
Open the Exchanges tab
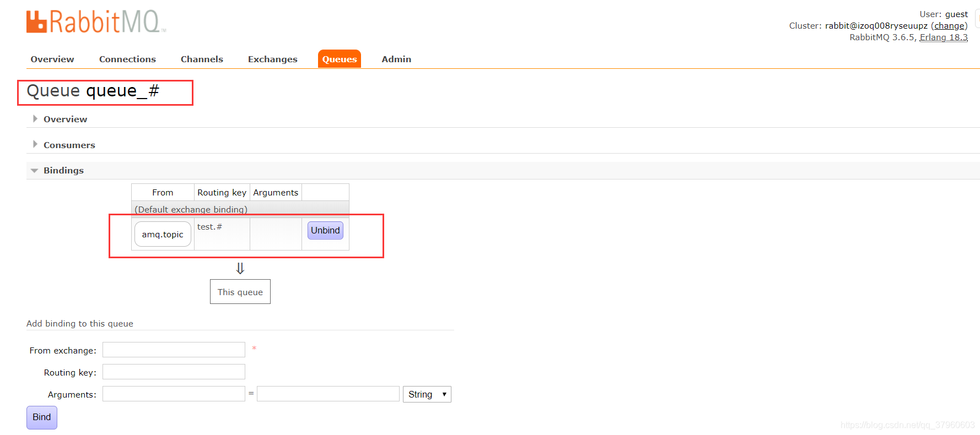pyautogui.click(x=272, y=59)
